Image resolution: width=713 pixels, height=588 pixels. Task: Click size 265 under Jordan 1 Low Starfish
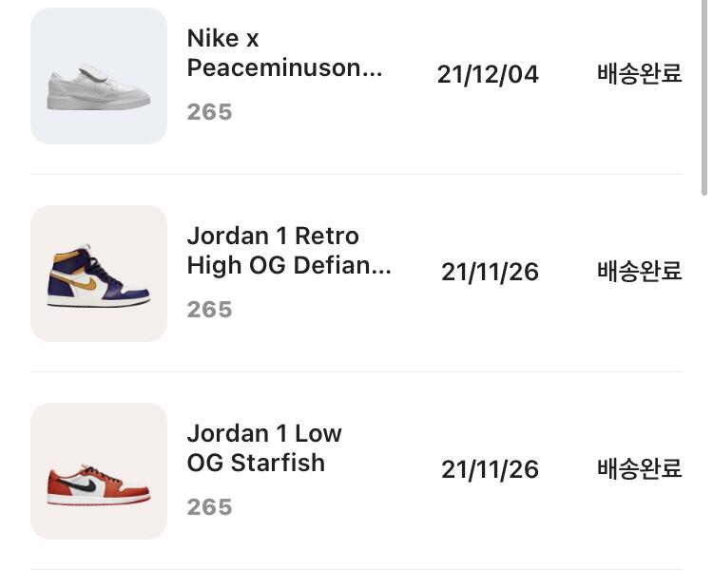pos(209,507)
